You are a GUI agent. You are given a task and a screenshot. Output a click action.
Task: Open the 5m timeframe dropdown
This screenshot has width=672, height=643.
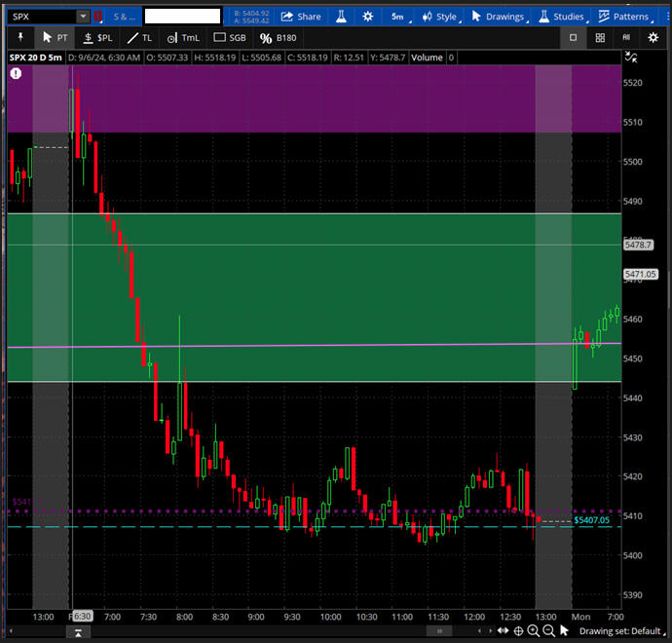point(397,17)
